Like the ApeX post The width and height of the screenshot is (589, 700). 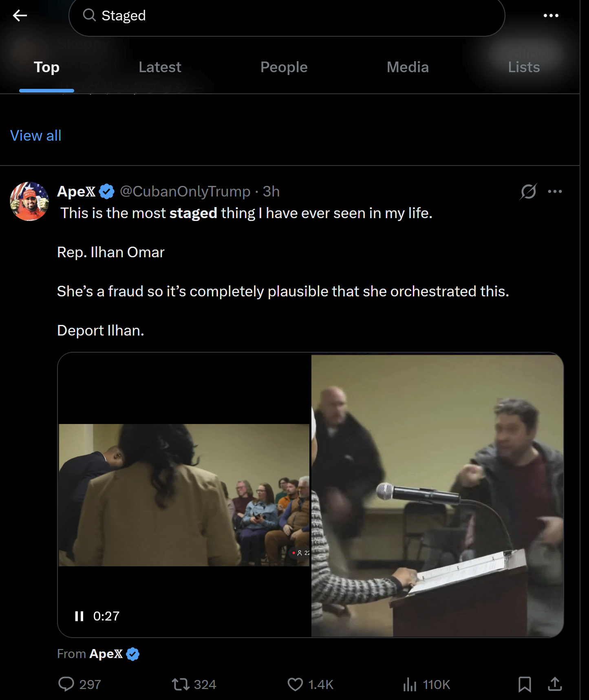coord(296,684)
